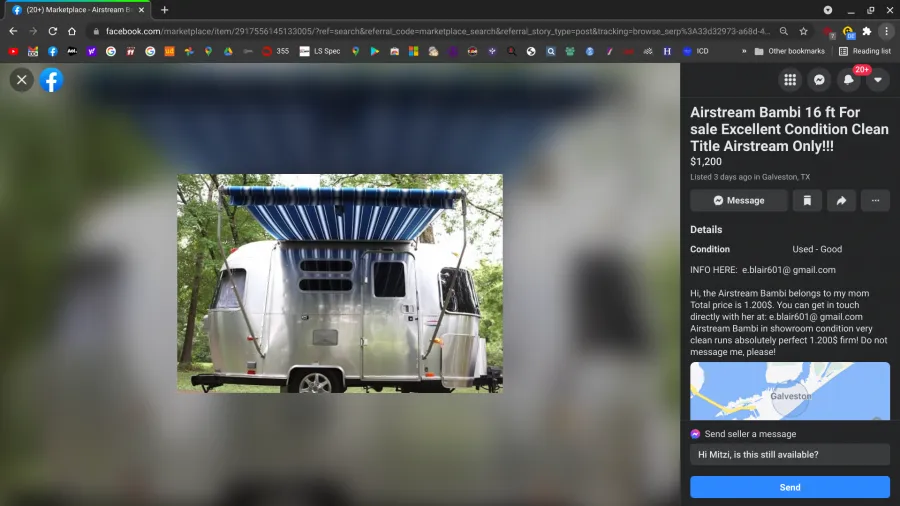The width and height of the screenshot is (900, 506).
Task: Open the listing's more options ellipsis
Action: [x=875, y=200]
